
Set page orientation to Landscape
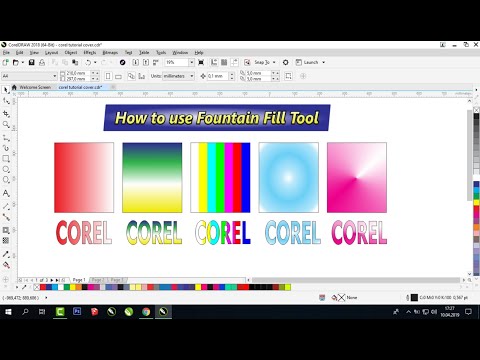point(118,76)
